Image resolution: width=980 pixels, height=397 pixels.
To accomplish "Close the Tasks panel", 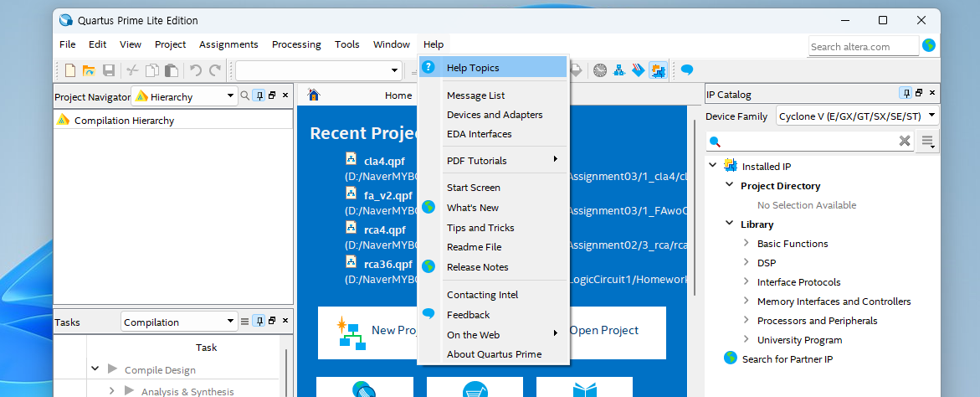I will pyautogui.click(x=285, y=322).
